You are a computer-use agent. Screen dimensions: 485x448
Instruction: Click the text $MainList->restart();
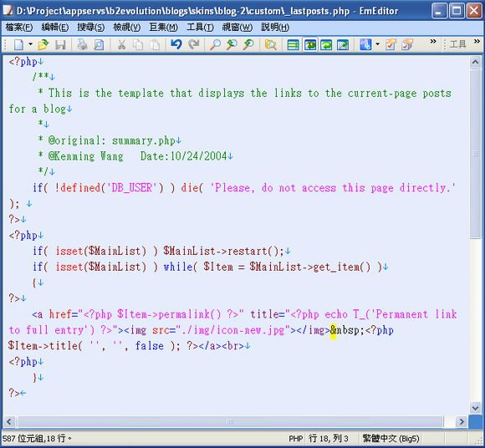tap(223, 251)
